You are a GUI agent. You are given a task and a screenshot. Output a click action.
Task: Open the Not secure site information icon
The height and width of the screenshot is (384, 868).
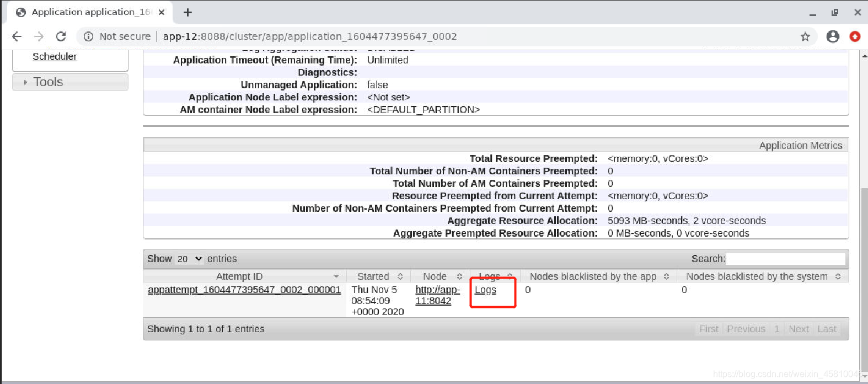click(88, 36)
